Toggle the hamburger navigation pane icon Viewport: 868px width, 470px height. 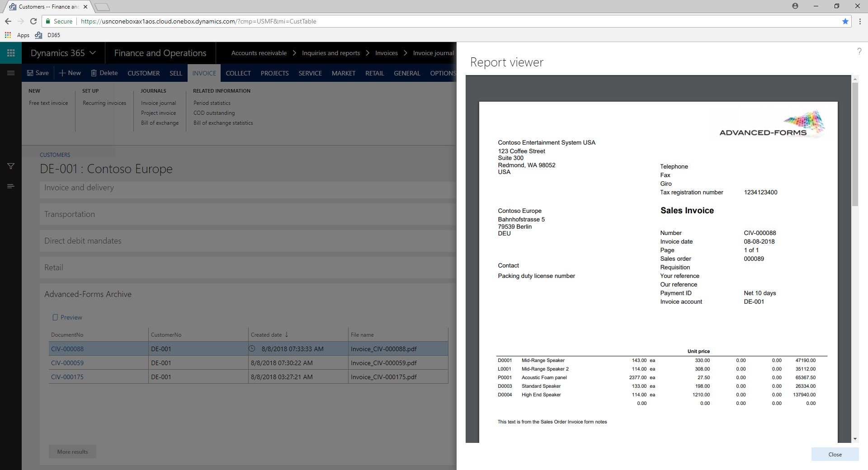(x=11, y=73)
